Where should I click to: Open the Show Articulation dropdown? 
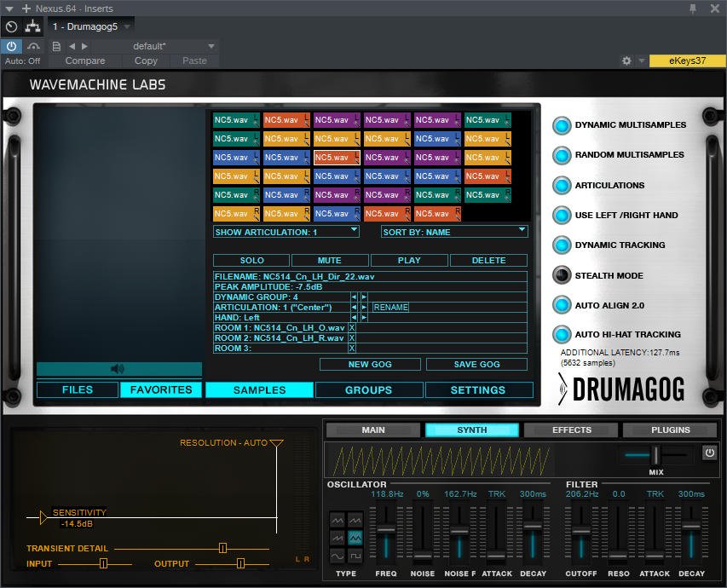[286, 232]
